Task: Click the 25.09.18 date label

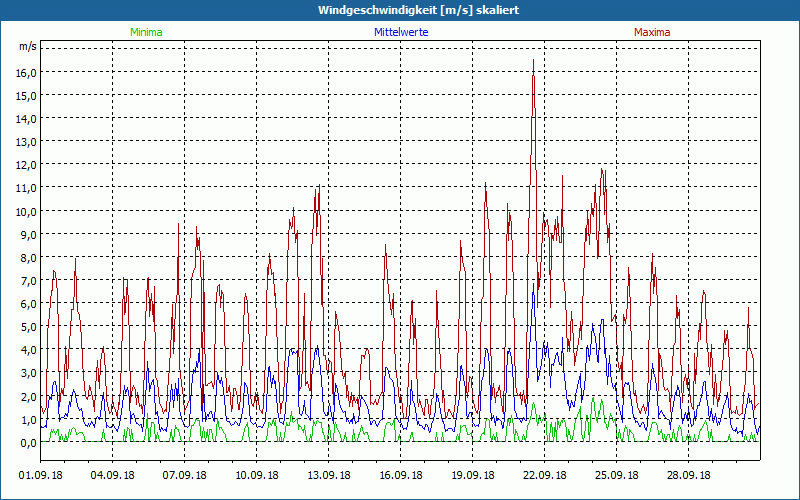Action: pos(616,475)
